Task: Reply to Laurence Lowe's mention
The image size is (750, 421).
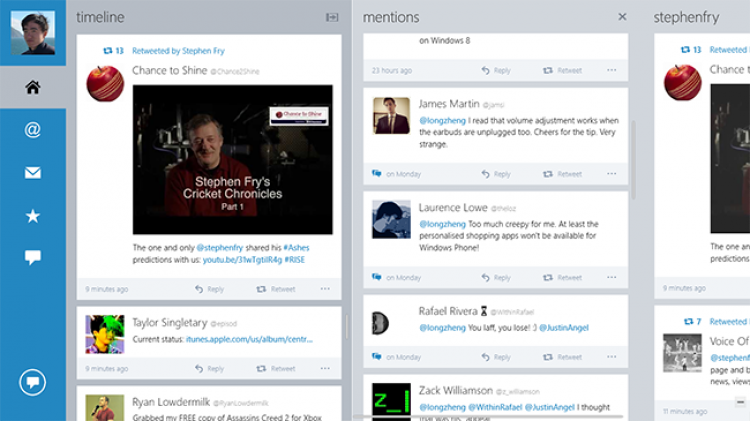Action: (x=496, y=277)
